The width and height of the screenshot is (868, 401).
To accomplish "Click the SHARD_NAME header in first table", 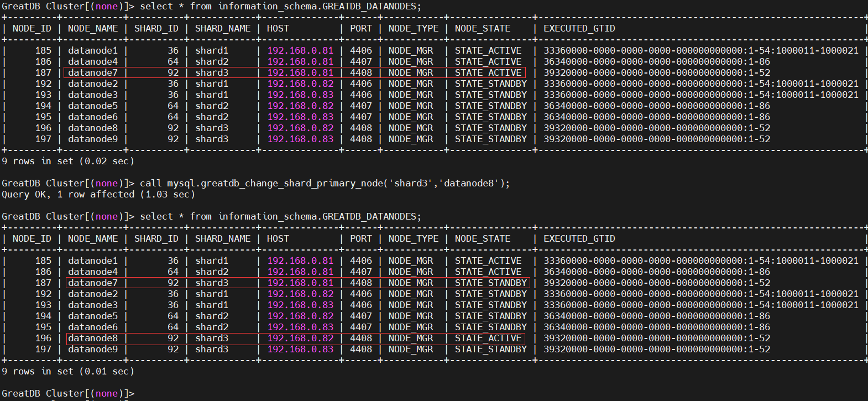I will tap(223, 28).
